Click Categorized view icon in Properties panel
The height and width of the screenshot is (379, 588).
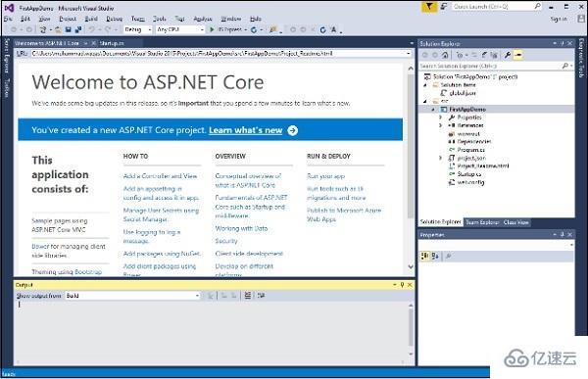click(425, 256)
